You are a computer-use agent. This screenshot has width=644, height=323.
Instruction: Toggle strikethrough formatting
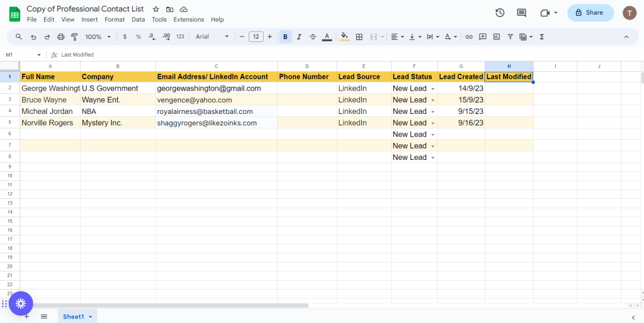click(x=313, y=37)
